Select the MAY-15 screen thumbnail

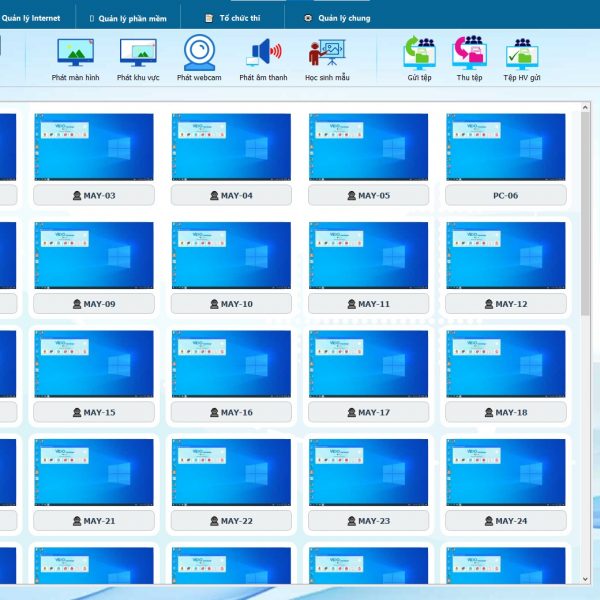coord(94,364)
